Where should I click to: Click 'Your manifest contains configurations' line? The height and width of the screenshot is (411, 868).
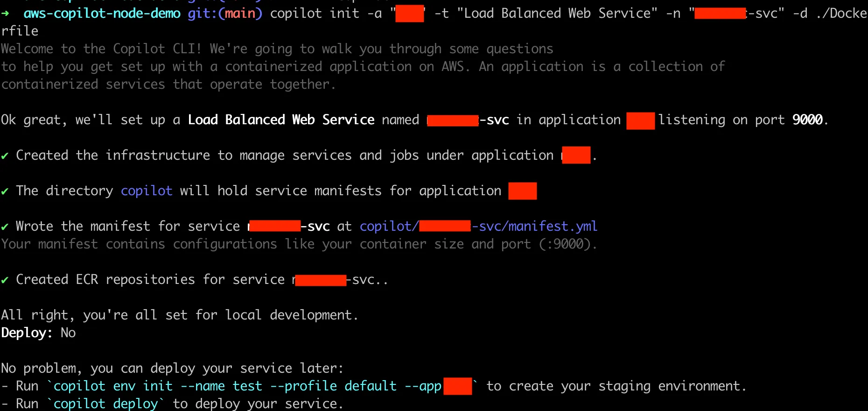pyautogui.click(x=299, y=244)
